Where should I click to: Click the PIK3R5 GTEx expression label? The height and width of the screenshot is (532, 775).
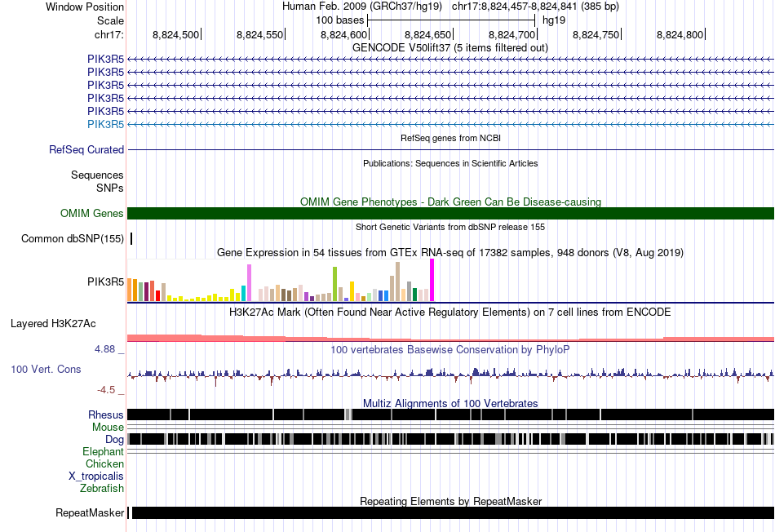106,282
